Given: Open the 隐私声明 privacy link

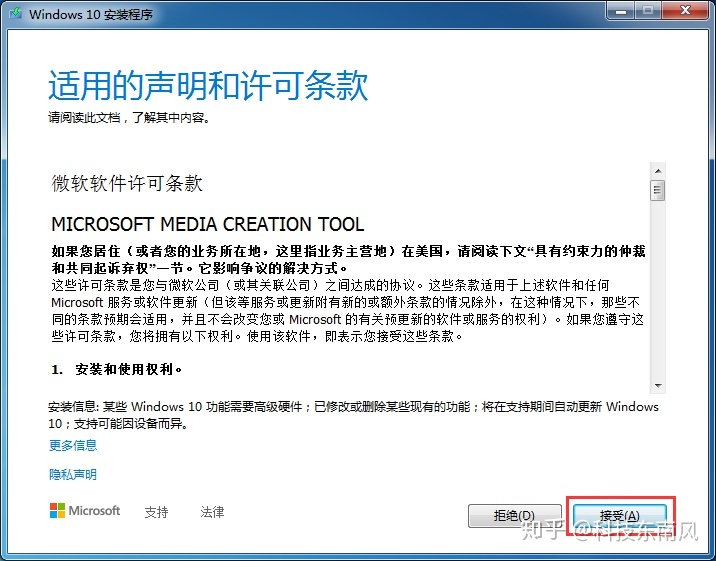Looking at the screenshot, I should 73,475.
